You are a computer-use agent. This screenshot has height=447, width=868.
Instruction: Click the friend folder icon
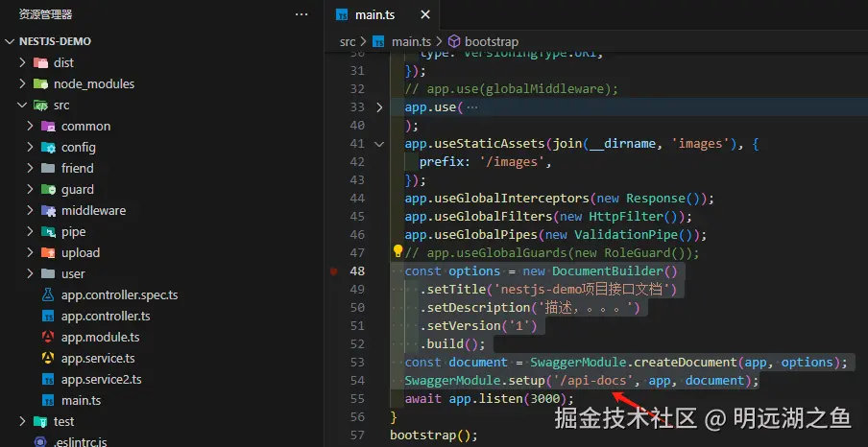(x=48, y=168)
